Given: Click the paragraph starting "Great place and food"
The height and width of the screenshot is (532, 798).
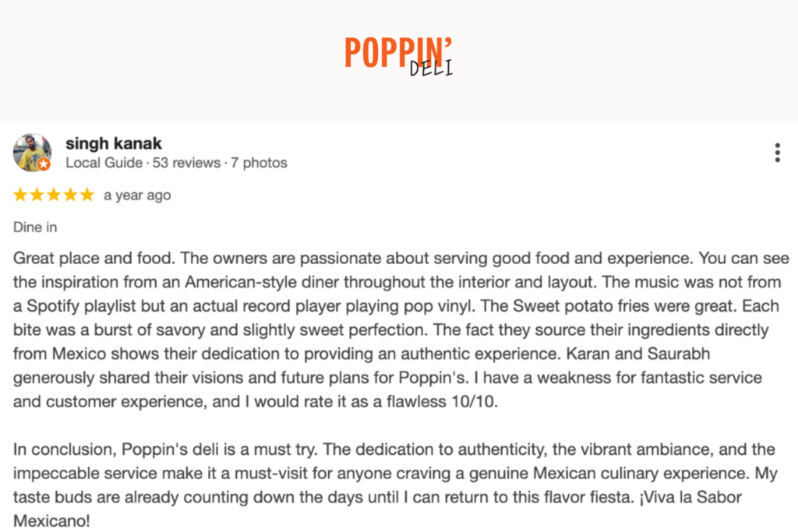Looking at the screenshot, I should (x=401, y=329).
